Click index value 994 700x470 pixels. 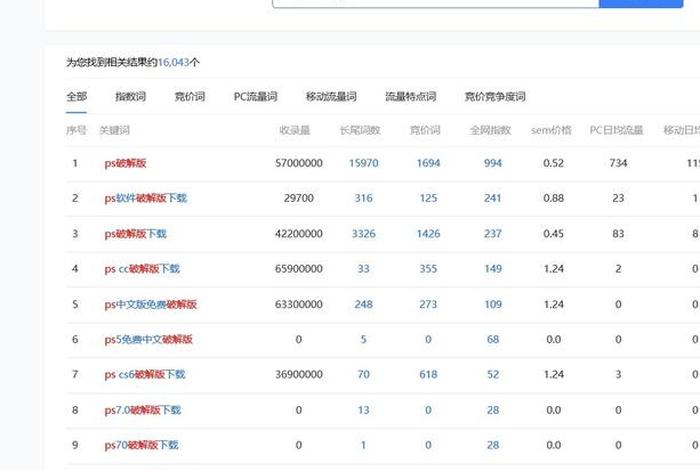pyautogui.click(x=493, y=163)
